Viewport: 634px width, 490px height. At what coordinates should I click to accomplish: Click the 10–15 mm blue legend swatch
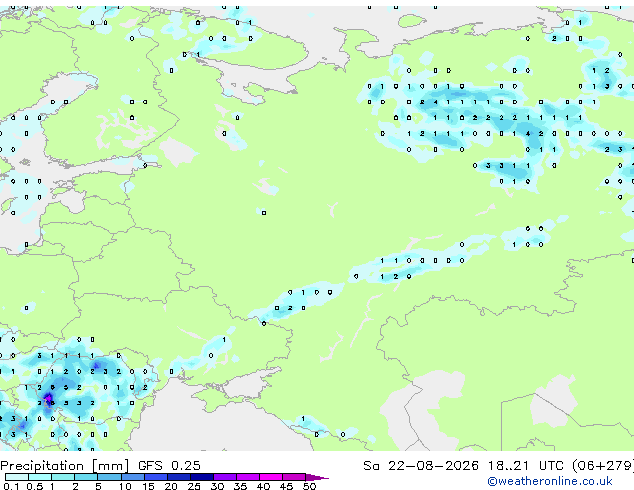pos(132,477)
